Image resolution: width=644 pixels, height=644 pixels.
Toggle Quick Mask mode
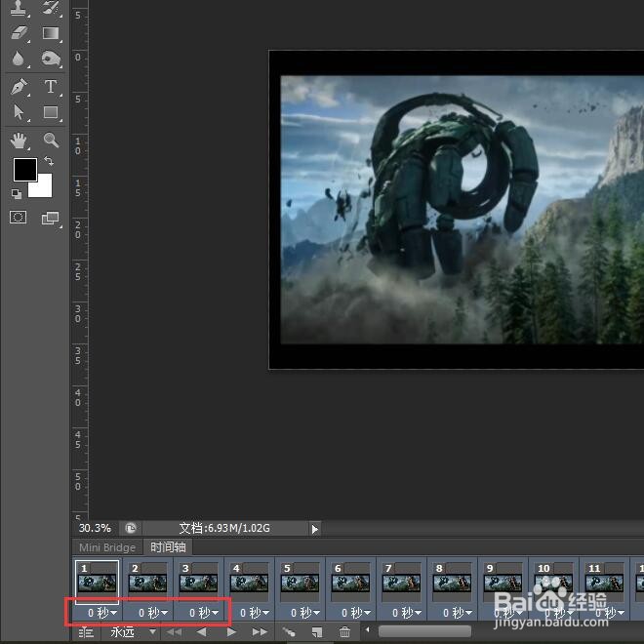[19, 218]
